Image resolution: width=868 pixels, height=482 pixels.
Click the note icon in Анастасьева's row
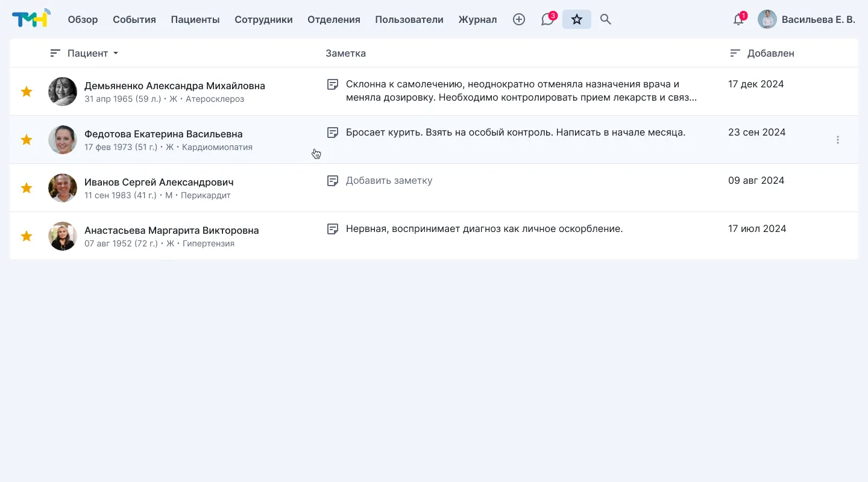[332, 229]
